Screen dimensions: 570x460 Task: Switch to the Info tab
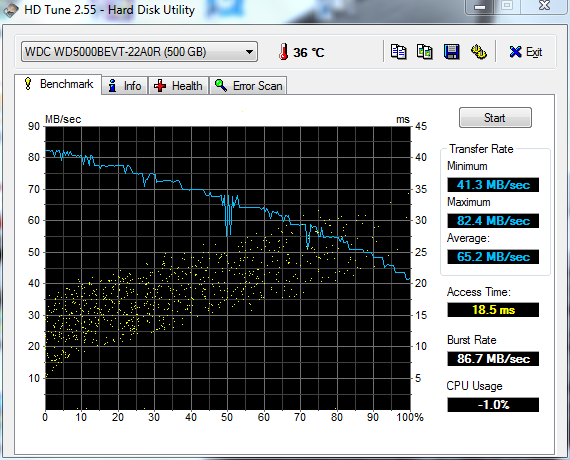[x=125, y=86]
